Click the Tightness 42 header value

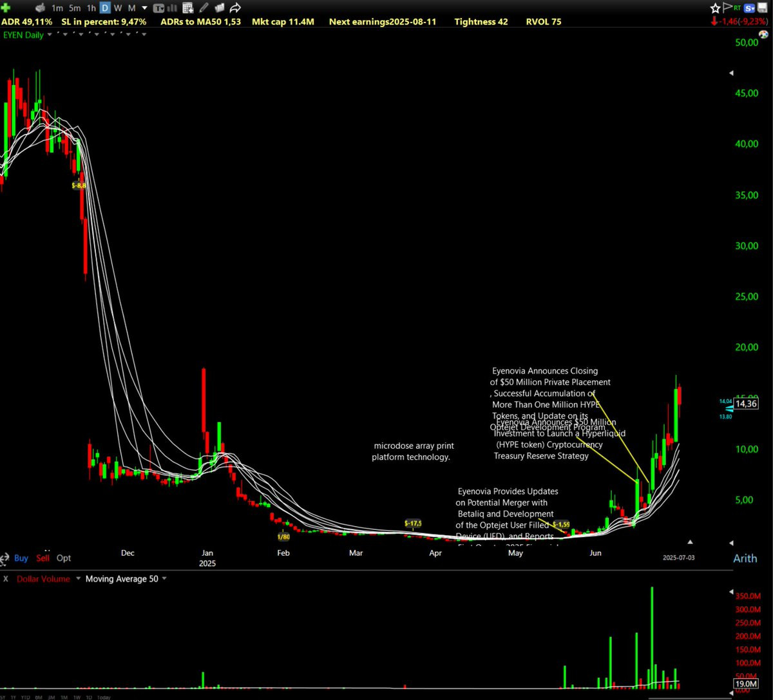[x=481, y=21]
